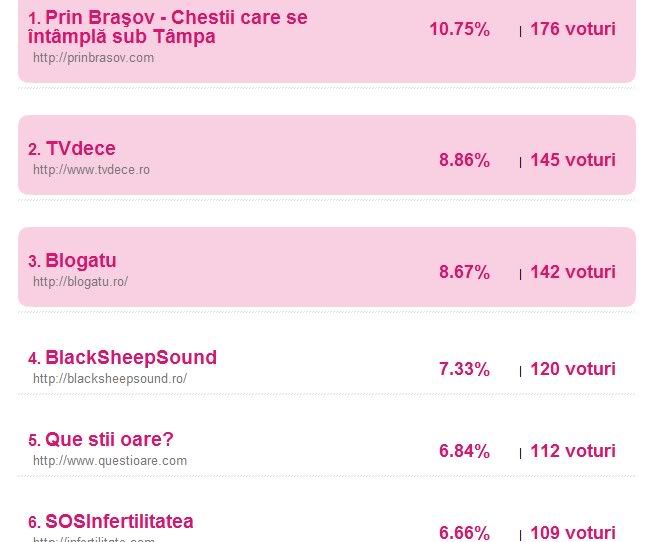This screenshot has width=654, height=542.
Task: Open the Que stii oare? title
Action: [109, 439]
